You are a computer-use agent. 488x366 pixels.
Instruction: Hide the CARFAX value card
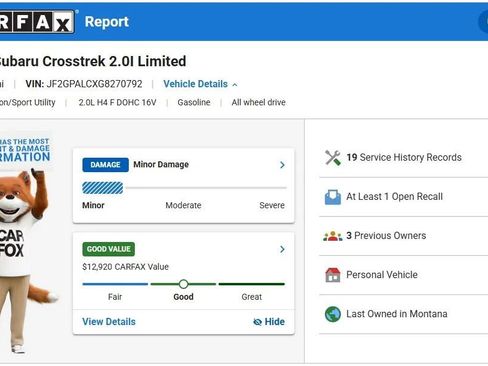point(269,322)
